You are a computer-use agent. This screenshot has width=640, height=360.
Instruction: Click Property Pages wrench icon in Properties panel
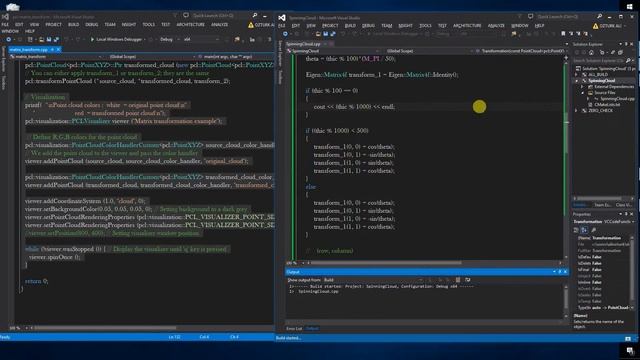click(594, 230)
